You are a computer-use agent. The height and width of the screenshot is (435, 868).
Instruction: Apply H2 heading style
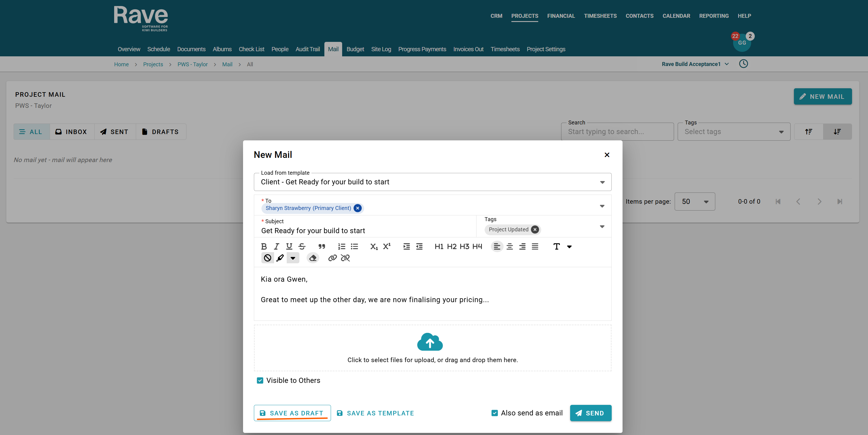451,246
